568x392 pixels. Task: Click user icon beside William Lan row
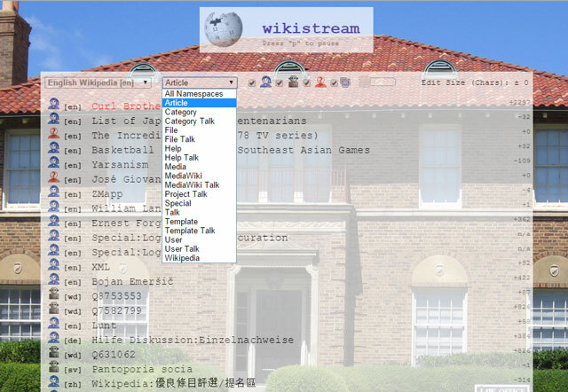53,206
